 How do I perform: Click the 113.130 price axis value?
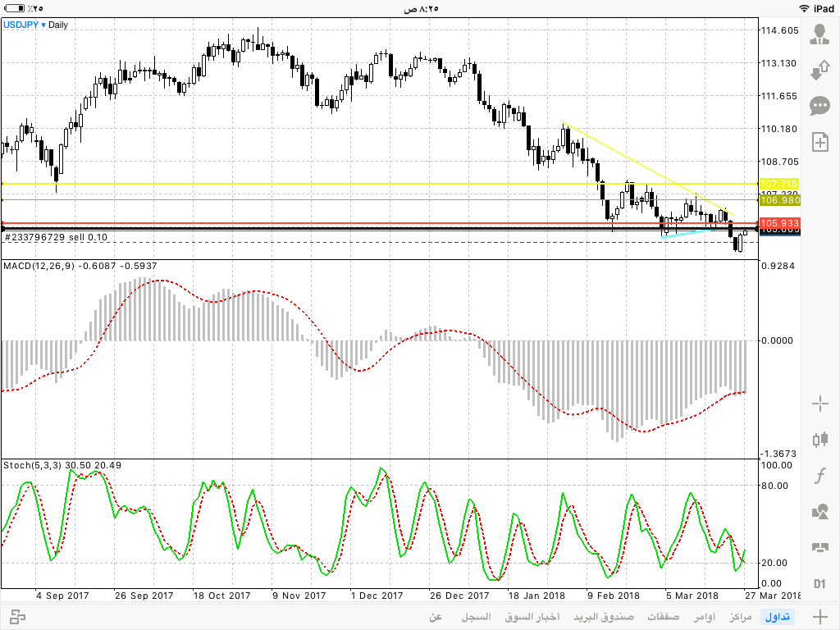pos(779,63)
